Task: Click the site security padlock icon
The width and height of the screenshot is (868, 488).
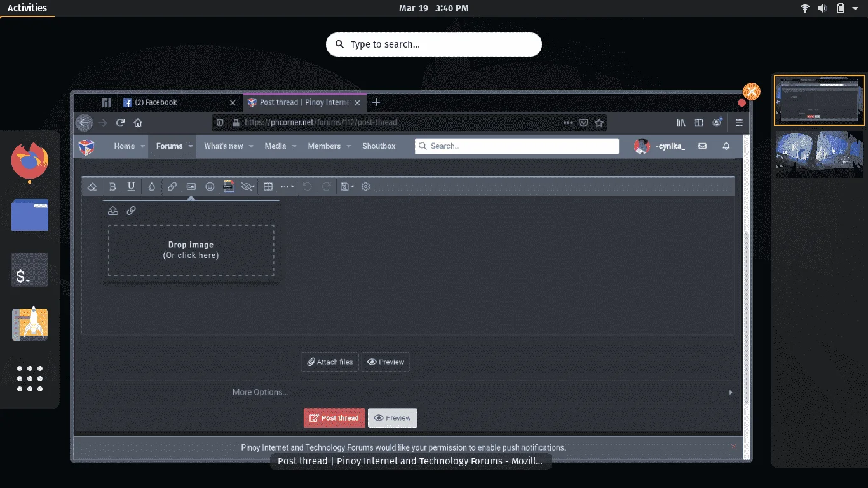Action: 236,123
